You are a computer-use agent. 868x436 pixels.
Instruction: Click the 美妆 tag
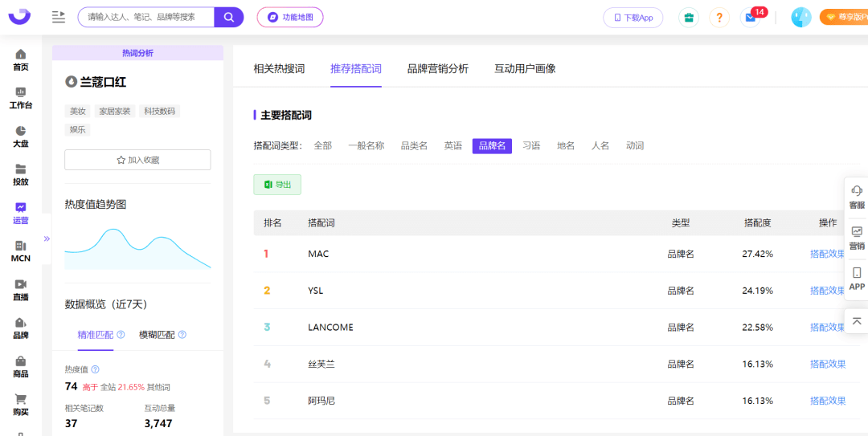[77, 112]
